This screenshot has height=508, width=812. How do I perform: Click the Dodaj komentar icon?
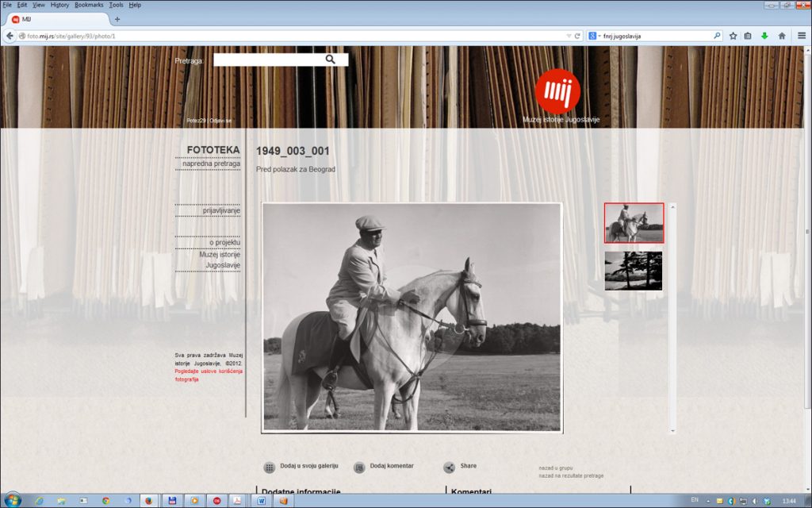click(x=359, y=468)
